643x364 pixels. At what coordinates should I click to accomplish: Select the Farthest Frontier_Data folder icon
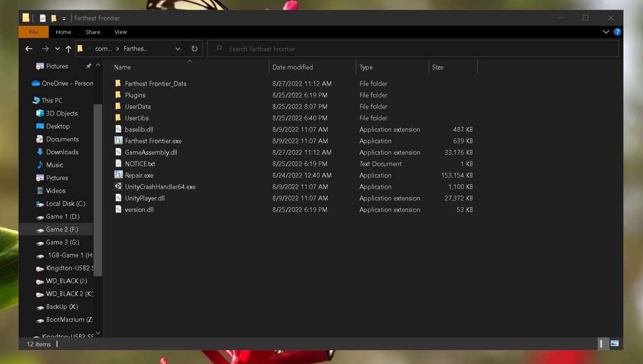click(118, 84)
